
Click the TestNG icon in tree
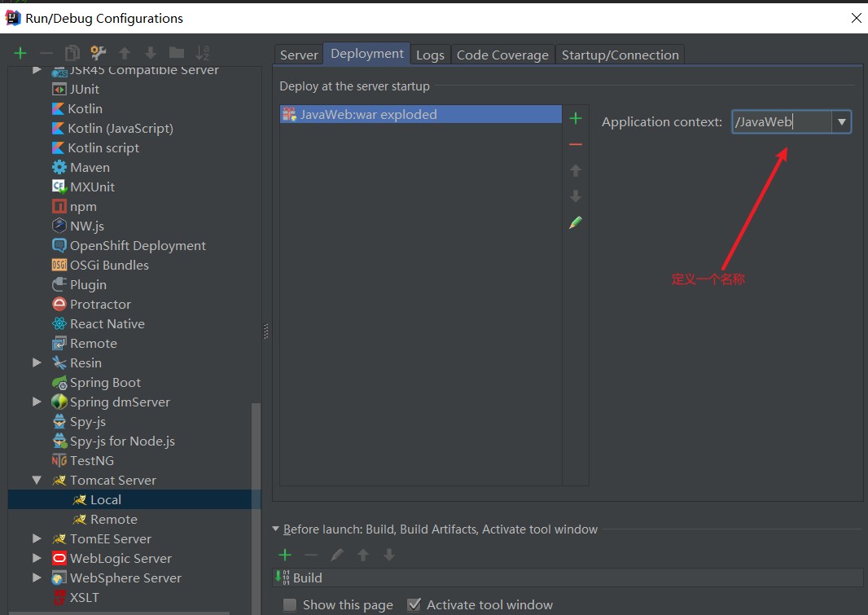59,460
